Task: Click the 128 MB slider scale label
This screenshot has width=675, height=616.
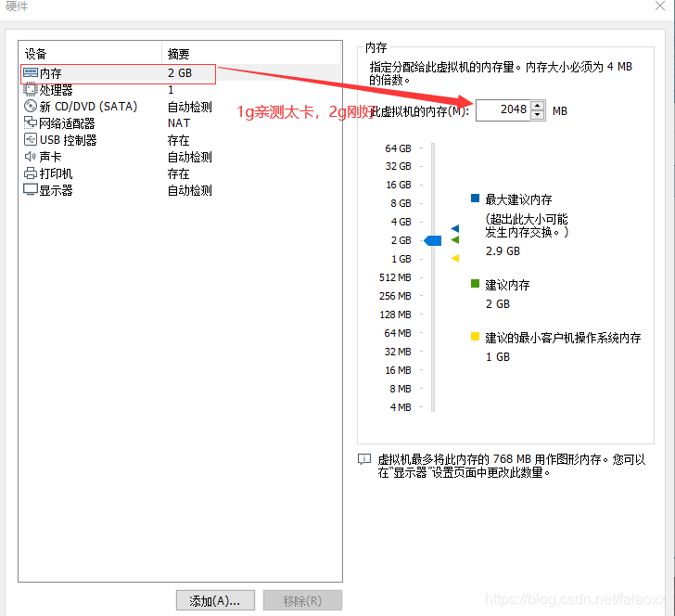Action: (x=395, y=314)
